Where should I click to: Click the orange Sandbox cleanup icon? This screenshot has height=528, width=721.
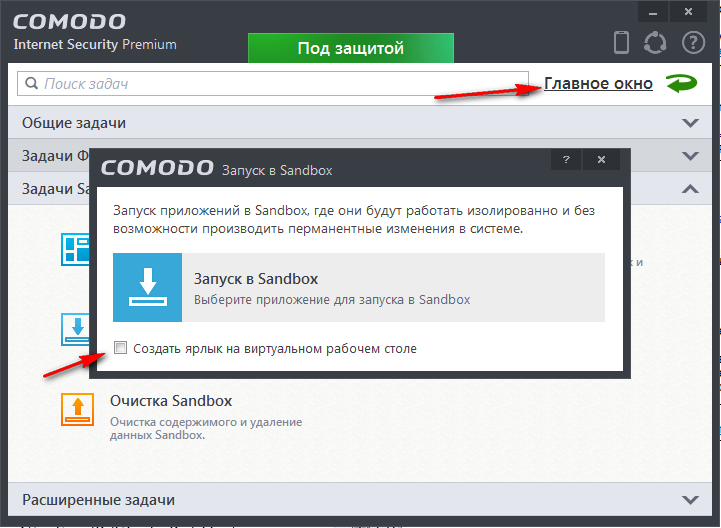click(x=78, y=409)
